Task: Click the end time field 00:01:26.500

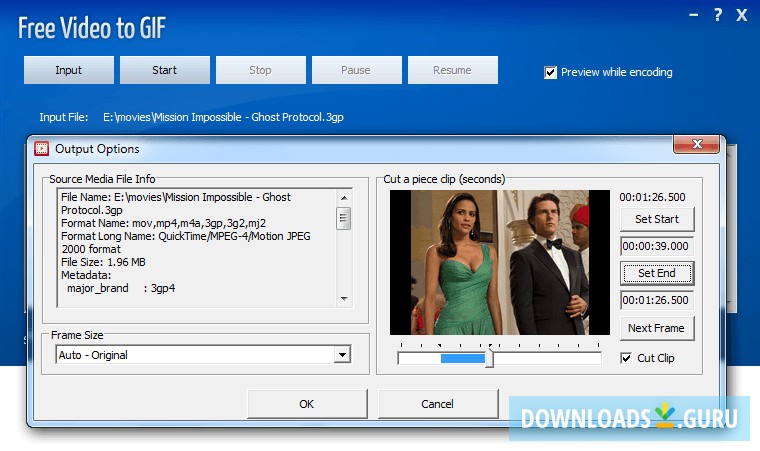Action: (657, 300)
